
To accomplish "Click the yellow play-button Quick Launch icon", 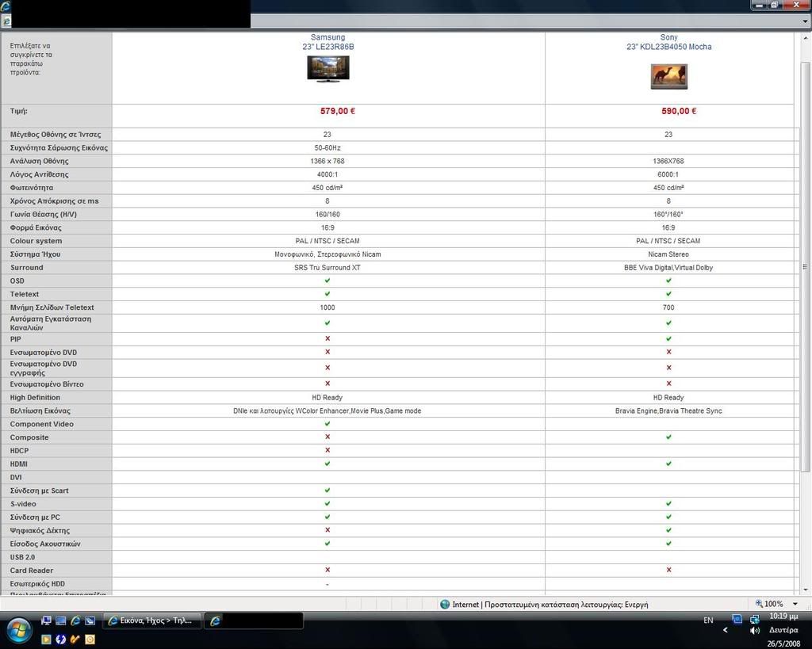I will tap(46, 639).
